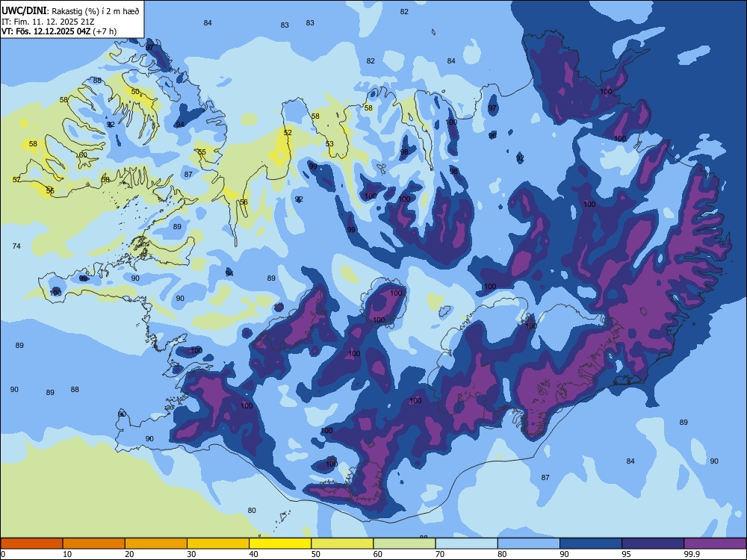Choose the 70–80 pale blue legend swatch
This screenshot has height=560, width=747.
click(467, 544)
